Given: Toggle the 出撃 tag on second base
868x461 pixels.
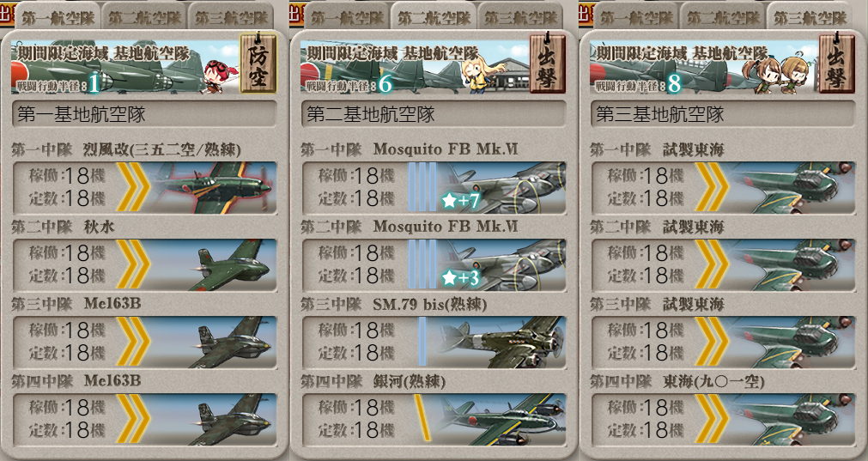Looking at the screenshot, I should pyautogui.click(x=548, y=64).
